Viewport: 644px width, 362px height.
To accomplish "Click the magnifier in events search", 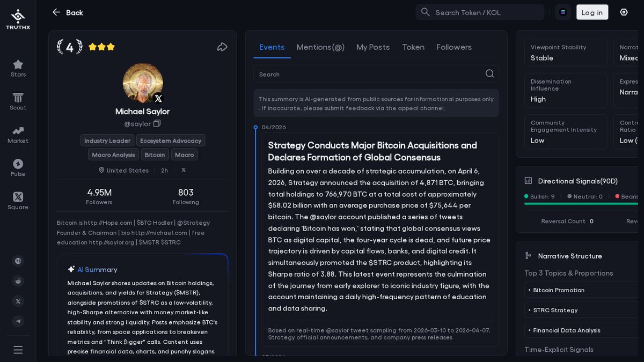I will tap(489, 74).
